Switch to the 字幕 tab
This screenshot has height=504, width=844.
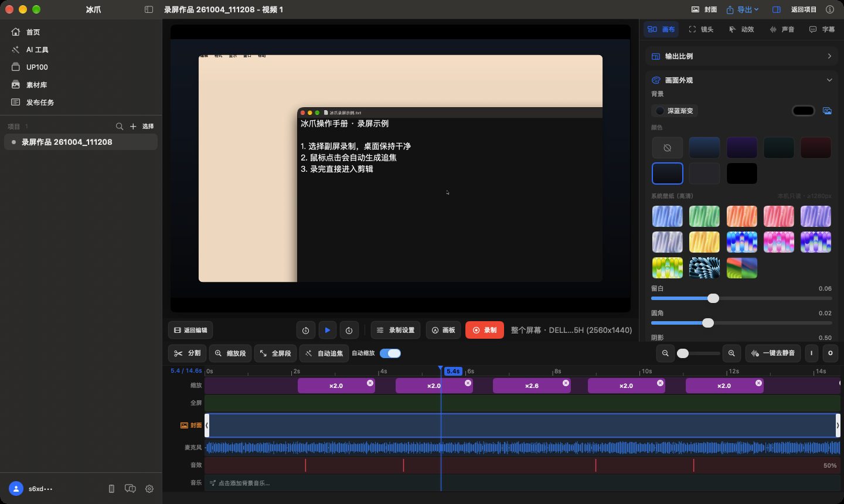click(822, 29)
